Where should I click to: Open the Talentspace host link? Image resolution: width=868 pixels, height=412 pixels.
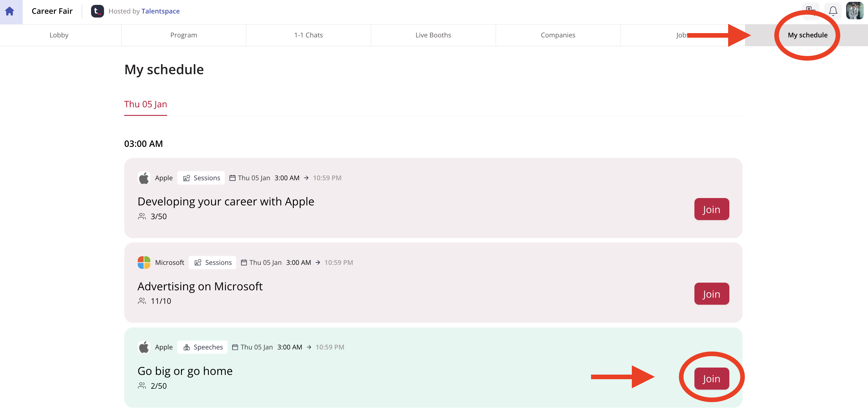coord(160,11)
